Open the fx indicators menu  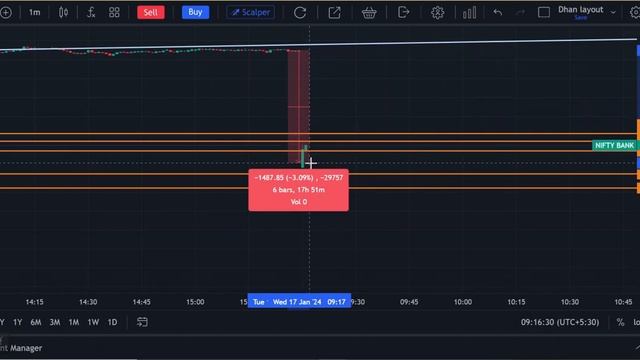click(x=91, y=12)
